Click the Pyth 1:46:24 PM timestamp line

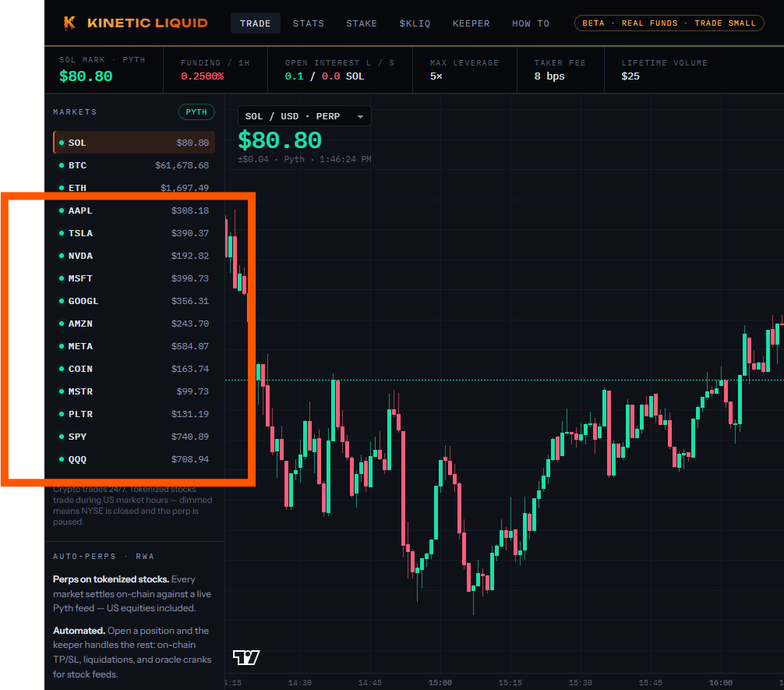pos(305,159)
